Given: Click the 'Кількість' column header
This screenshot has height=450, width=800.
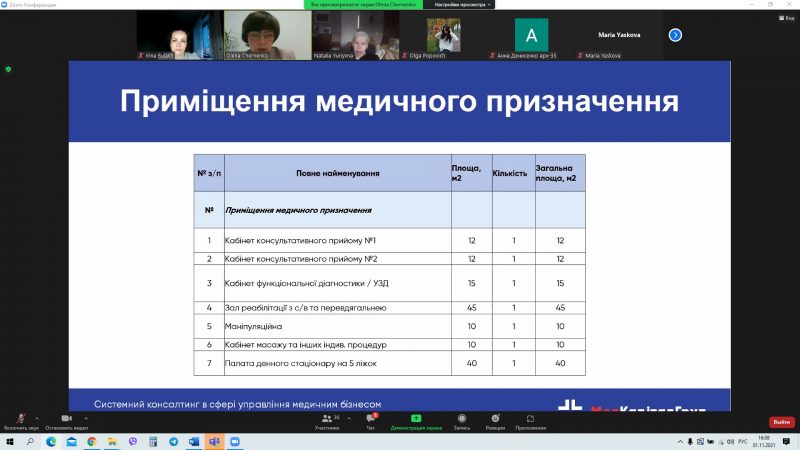Looking at the screenshot, I should [514, 173].
